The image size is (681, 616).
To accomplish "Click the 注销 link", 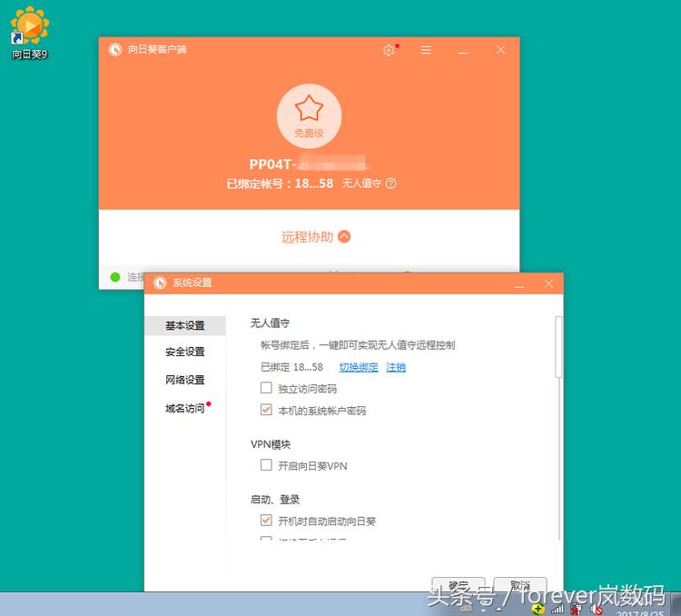I will click(x=396, y=367).
